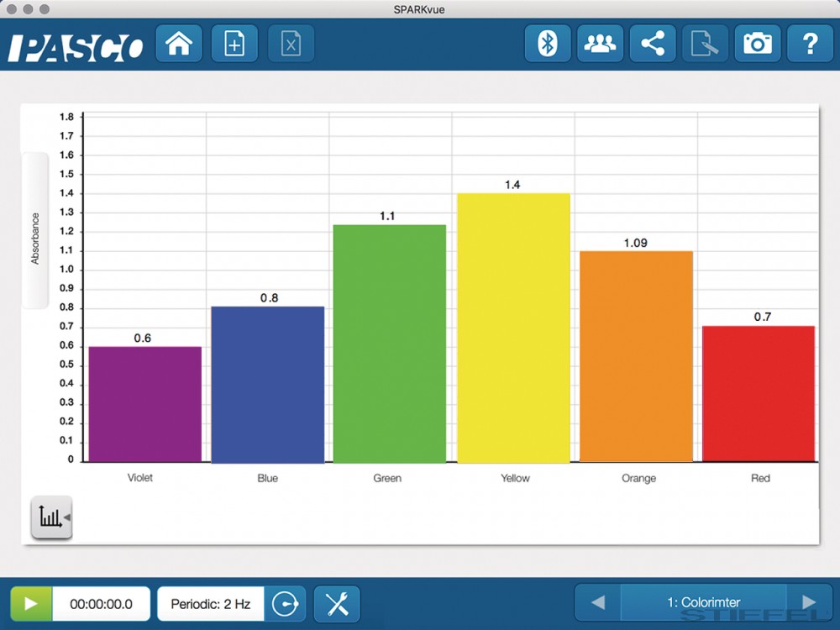Open the Periodic: 2 Hz sampling options

tap(211, 603)
